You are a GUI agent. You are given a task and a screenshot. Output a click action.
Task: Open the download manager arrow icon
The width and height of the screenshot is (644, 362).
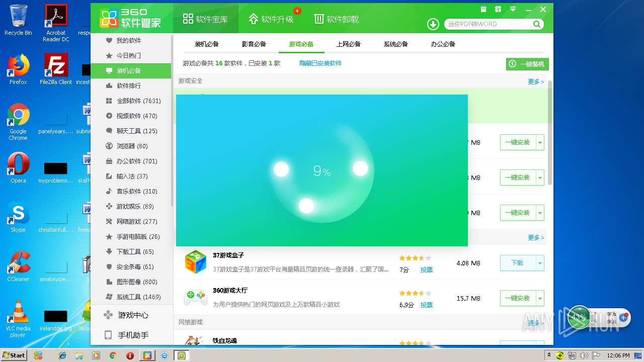[x=433, y=24]
